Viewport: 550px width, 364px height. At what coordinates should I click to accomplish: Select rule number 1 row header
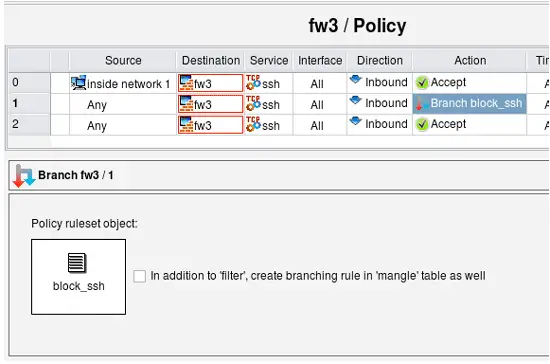point(29,103)
